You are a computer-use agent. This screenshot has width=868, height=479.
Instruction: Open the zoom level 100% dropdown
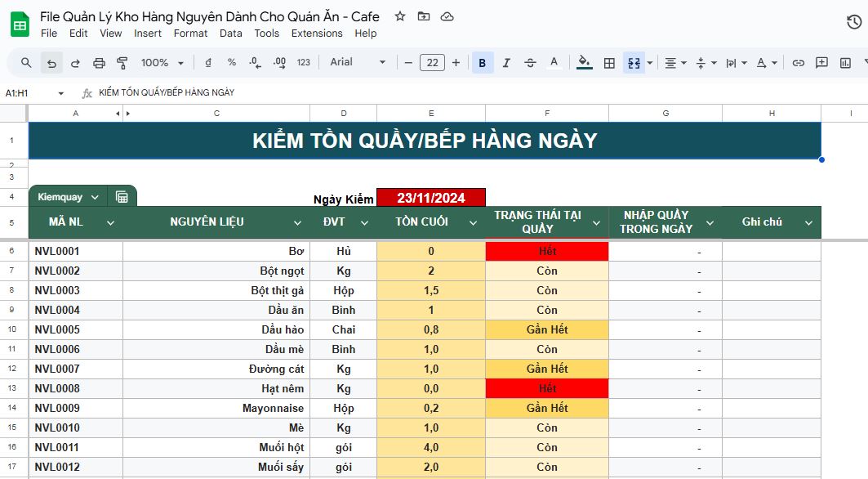click(x=162, y=63)
